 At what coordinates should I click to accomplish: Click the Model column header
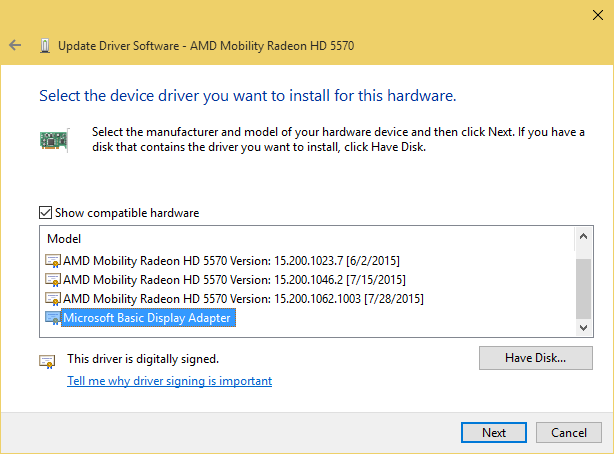64,239
